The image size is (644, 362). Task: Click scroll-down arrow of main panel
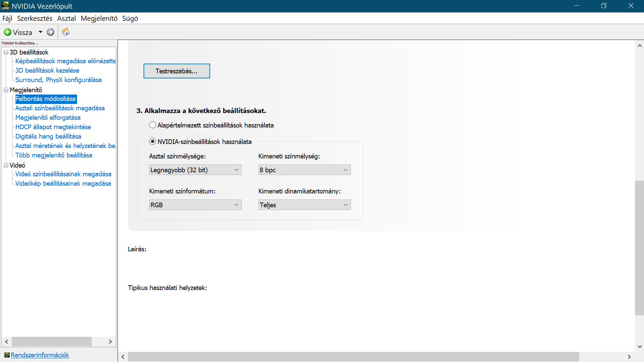[639, 347]
